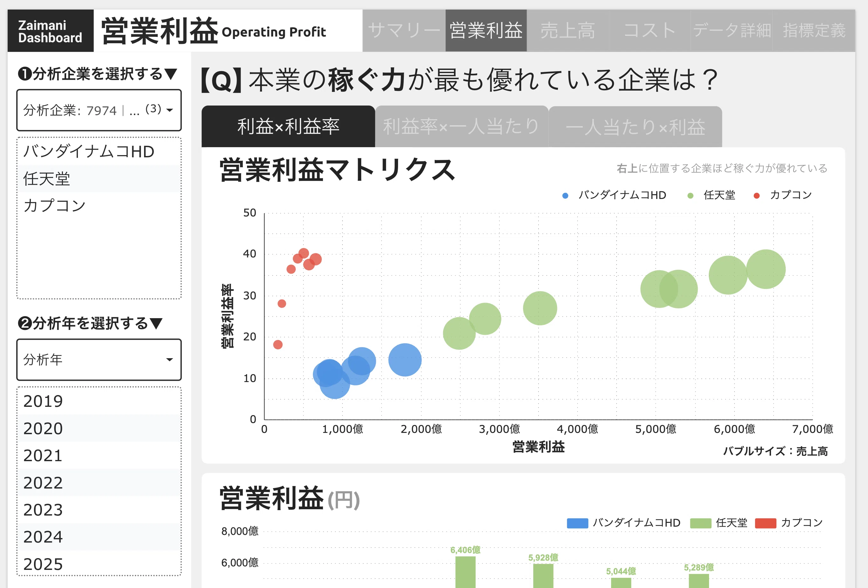Select year 2020 in the list
868x588 pixels.
tap(99, 428)
